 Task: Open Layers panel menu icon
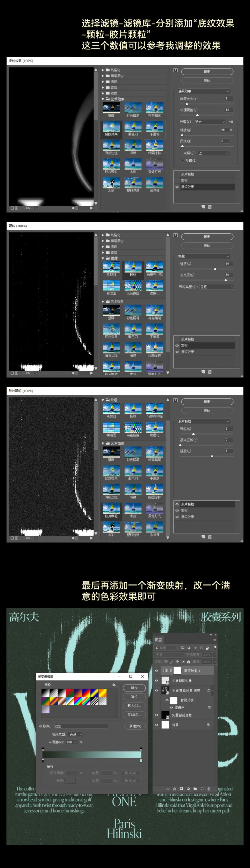pyautogui.click(x=215, y=639)
